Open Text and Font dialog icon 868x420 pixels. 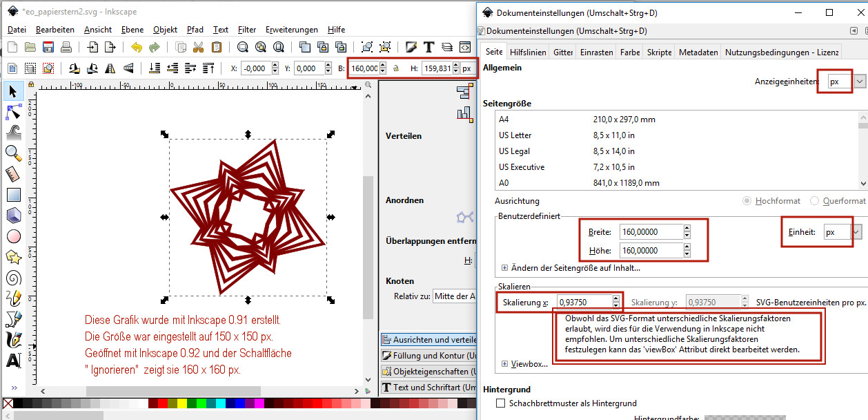429,47
